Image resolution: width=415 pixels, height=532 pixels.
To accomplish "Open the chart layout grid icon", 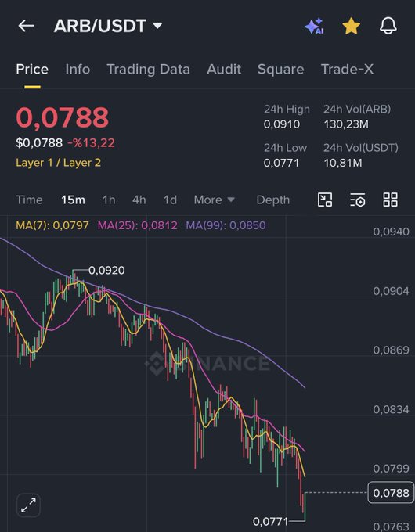I will click(390, 199).
